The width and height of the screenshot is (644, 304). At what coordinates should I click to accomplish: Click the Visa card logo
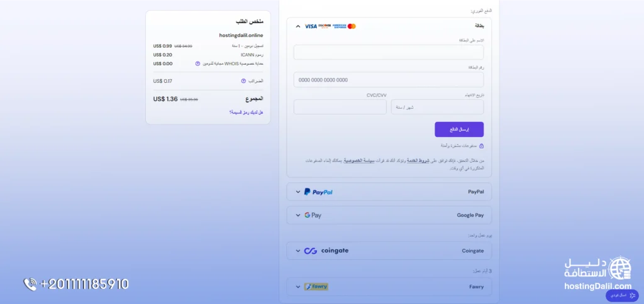coord(311,26)
